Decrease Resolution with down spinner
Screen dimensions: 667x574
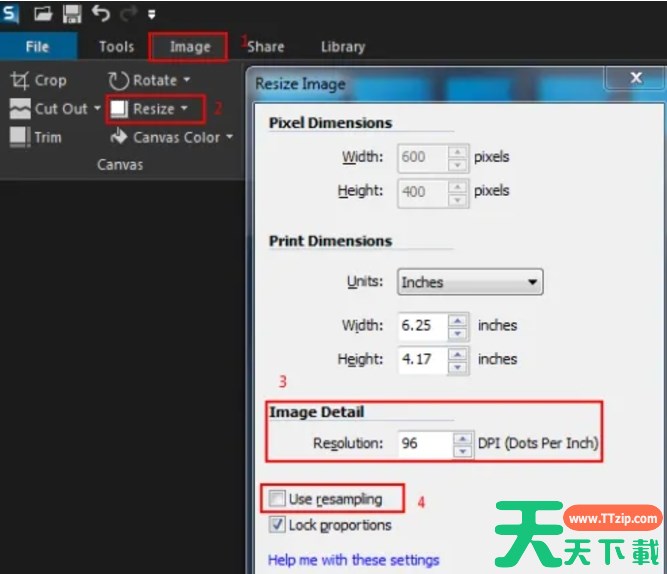coord(463,451)
